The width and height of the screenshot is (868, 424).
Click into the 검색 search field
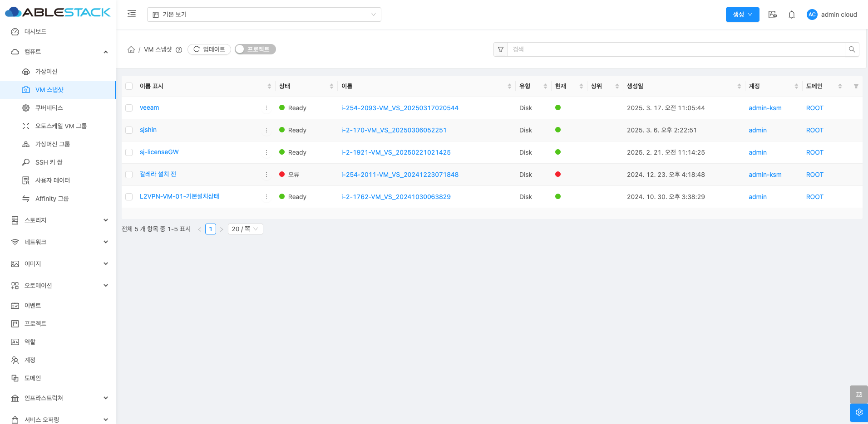tap(676, 49)
